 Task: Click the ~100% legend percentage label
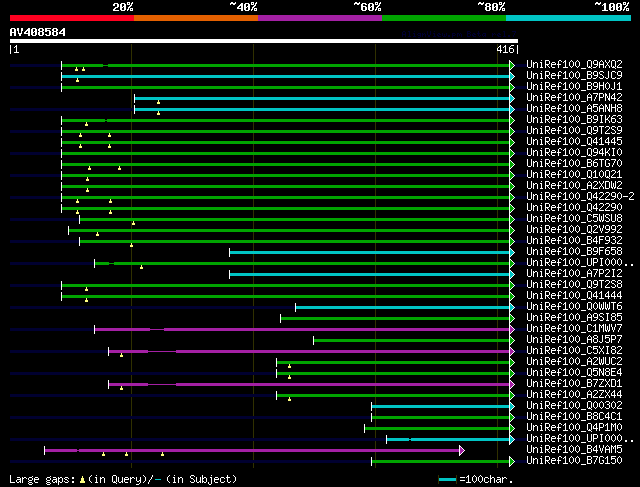coord(612,7)
